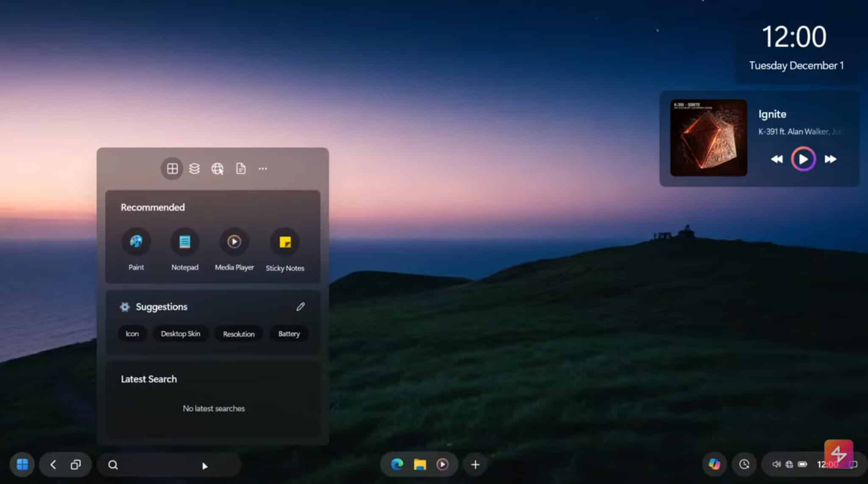
Task: Open Notepad from Recommended section
Action: coord(185,241)
